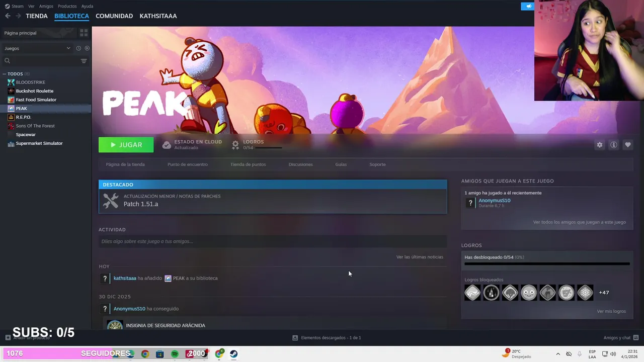Open Spotify in the taskbar
This screenshot has width=644, height=362.
tap(175, 354)
